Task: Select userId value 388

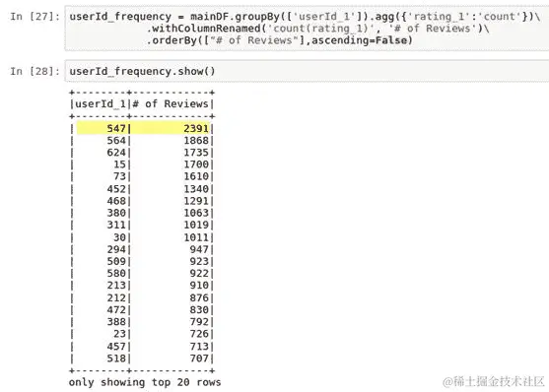Action: pyautogui.click(x=116, y=322)
